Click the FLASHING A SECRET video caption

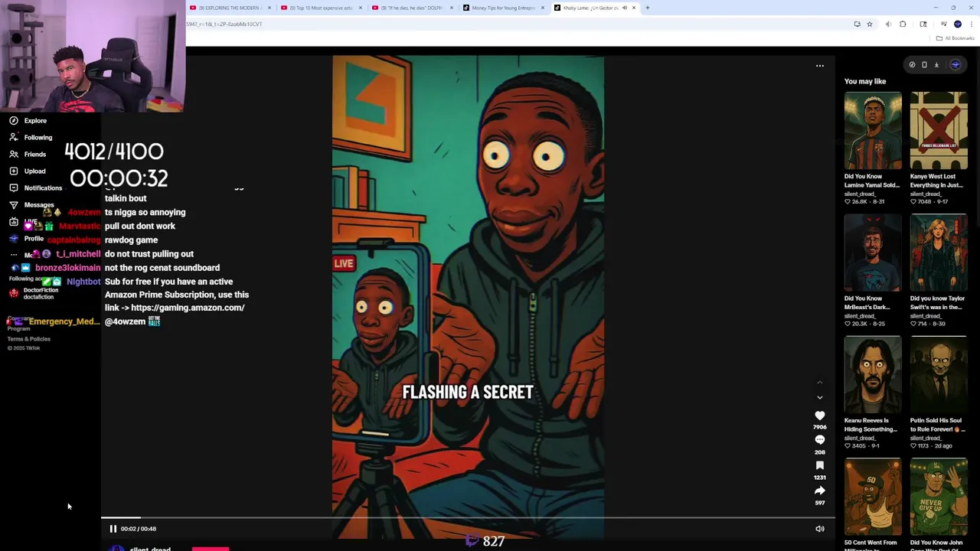(x=468, y=393)
